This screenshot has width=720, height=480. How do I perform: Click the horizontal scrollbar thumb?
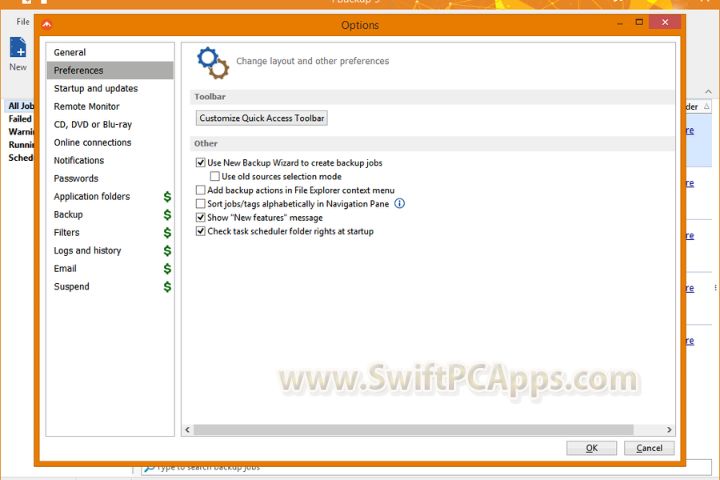[413, 430]
